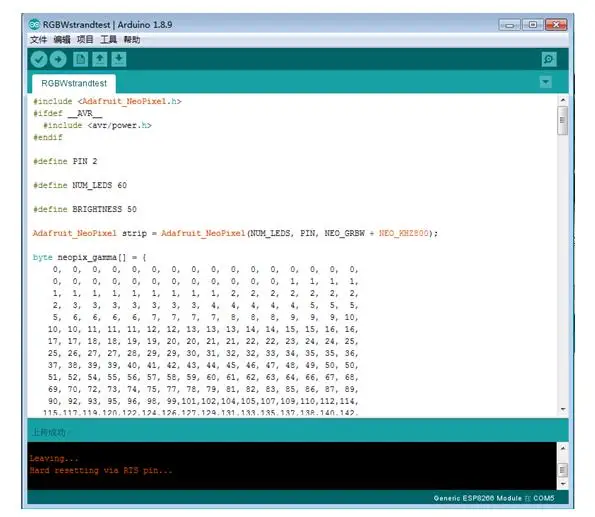Select the RGBWstrandtest tab
This screenshot has width=595, height=517.
point(74,84)
